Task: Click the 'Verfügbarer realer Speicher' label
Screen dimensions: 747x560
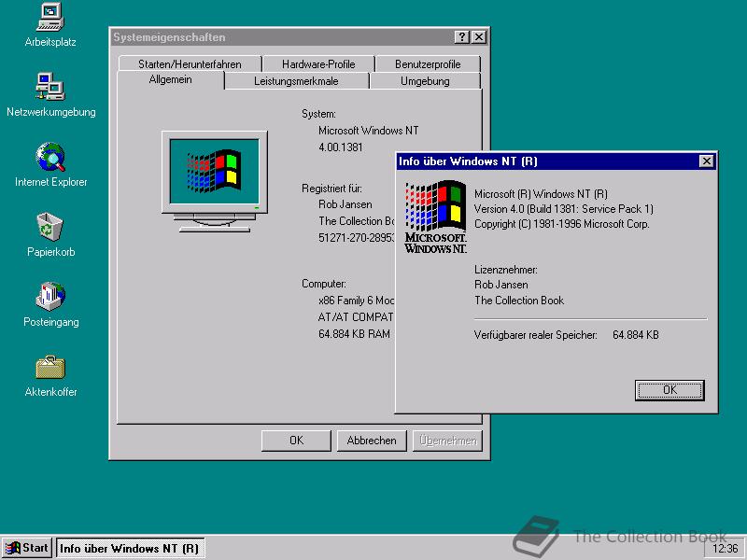Action: (x=535, y=335)
